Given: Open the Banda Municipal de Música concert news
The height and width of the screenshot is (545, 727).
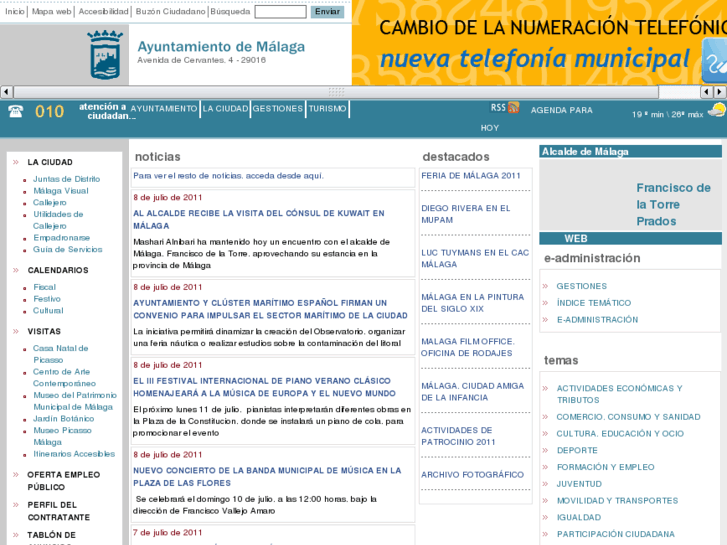Looking at the screenshot, I should click(267, 477).
